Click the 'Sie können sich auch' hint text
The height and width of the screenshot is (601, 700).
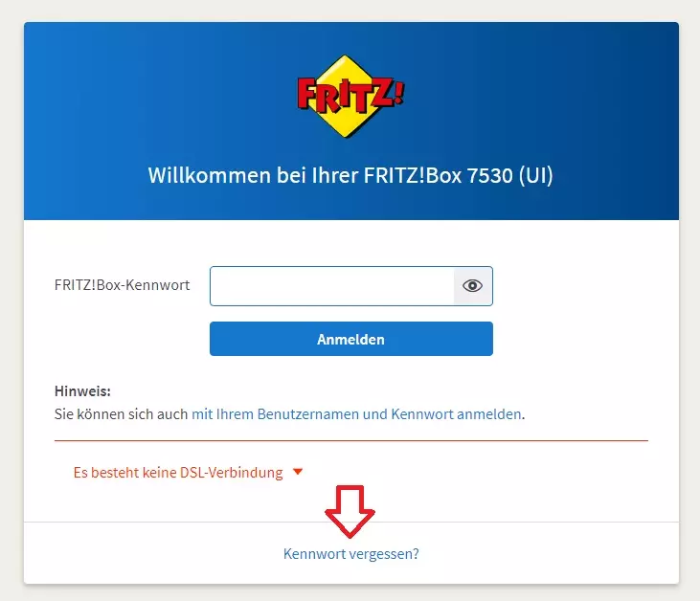click(x=121, y=414)
